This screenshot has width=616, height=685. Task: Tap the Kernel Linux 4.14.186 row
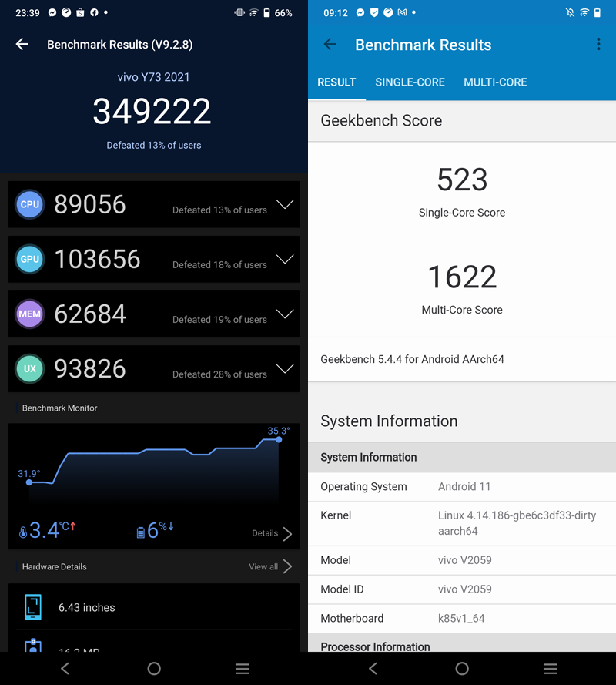(x=462, y=523)
